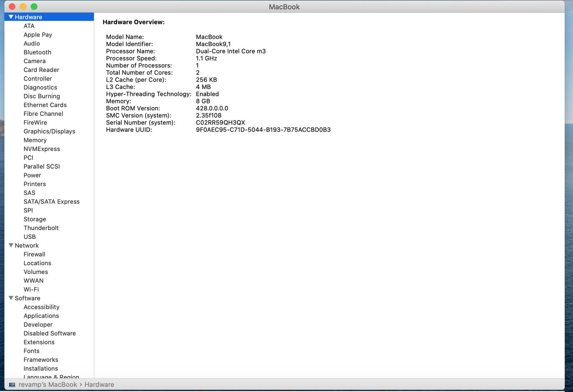573x392 pixels.
Task: Open the Controller entry
Action: pyautogui.click(x=38, y=78)
